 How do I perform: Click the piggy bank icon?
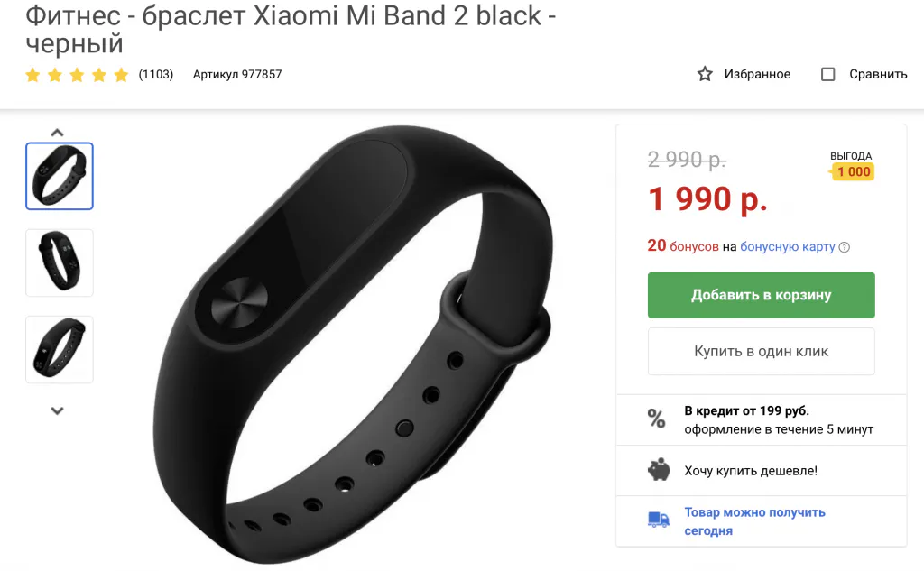click(x=659, y=470)
